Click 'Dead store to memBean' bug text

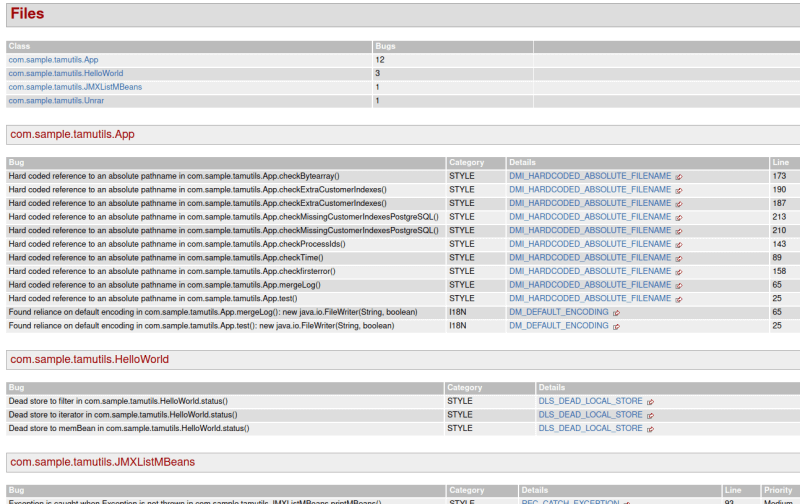129,428
